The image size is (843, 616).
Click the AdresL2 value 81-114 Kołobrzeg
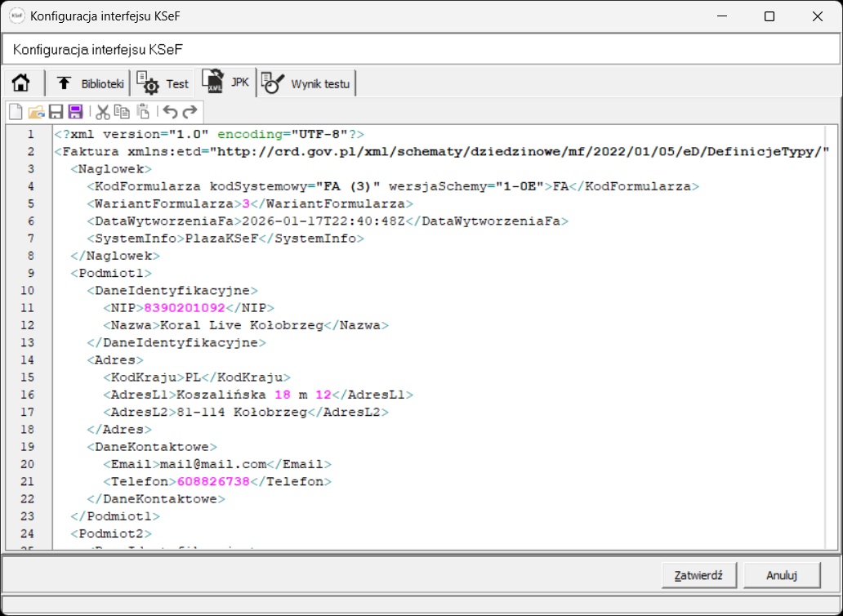click(242, 413)
